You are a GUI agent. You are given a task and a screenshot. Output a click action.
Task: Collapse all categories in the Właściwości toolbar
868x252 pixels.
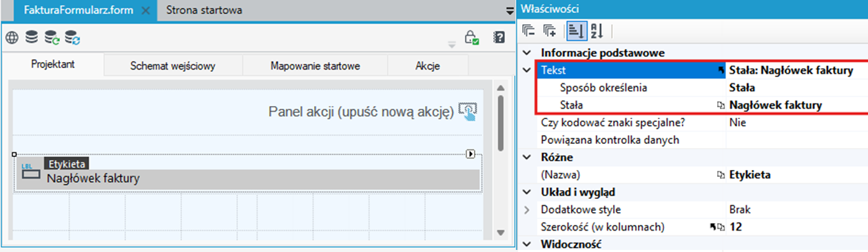click(x=528, y=30)
